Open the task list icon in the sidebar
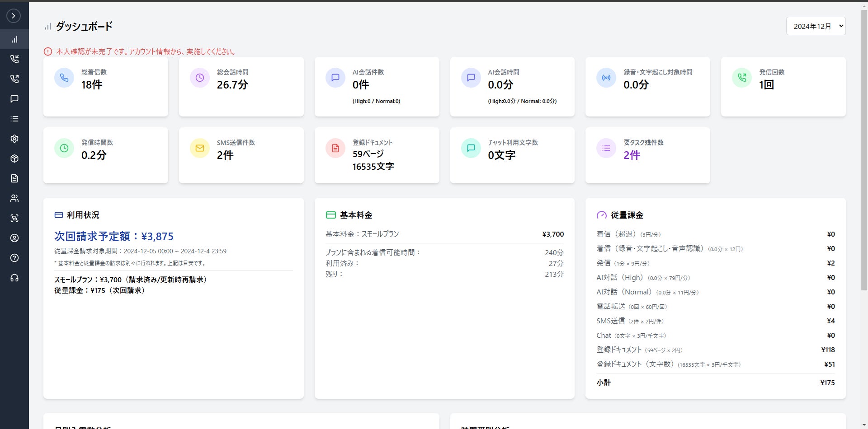This screenshot has height=429, width=868. coord(14,119)
